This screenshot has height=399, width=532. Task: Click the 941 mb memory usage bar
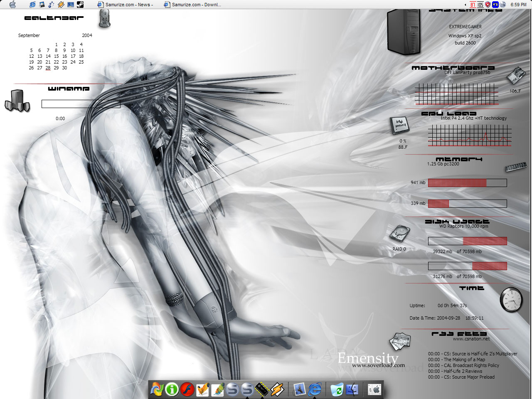[x=468, y=182]
